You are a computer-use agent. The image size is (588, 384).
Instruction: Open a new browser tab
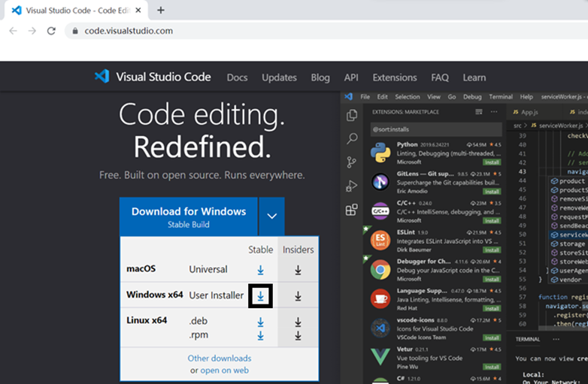[x=160, y=10]
